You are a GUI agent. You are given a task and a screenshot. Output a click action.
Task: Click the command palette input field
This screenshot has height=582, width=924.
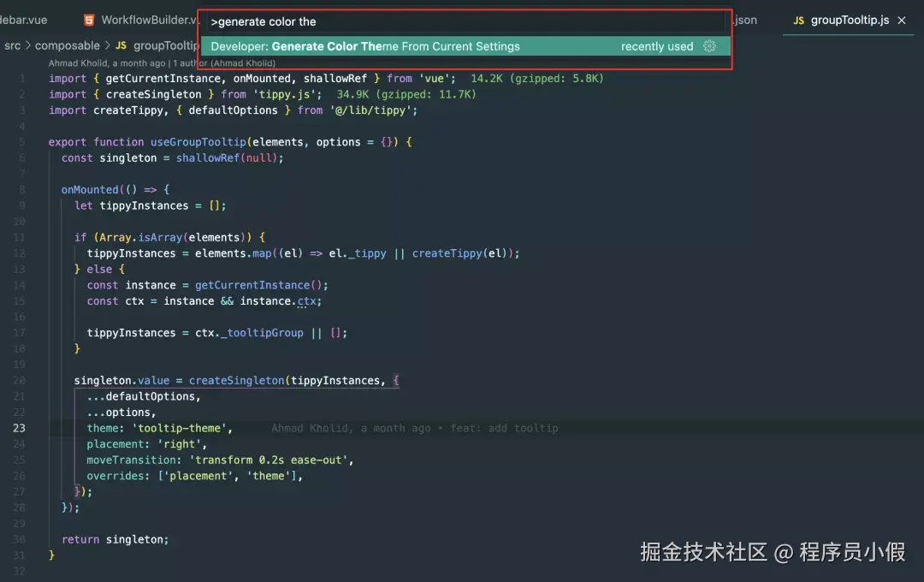point(465,21)
